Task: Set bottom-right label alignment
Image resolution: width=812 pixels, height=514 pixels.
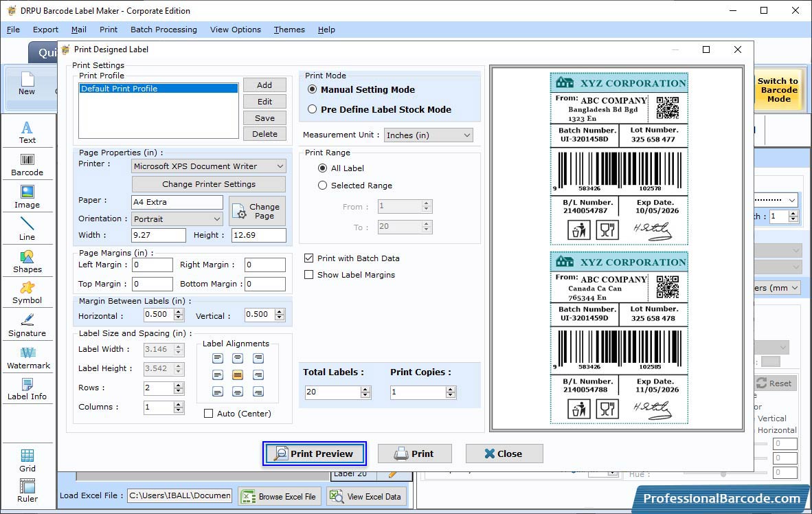Action: click(x=258, y=392)
